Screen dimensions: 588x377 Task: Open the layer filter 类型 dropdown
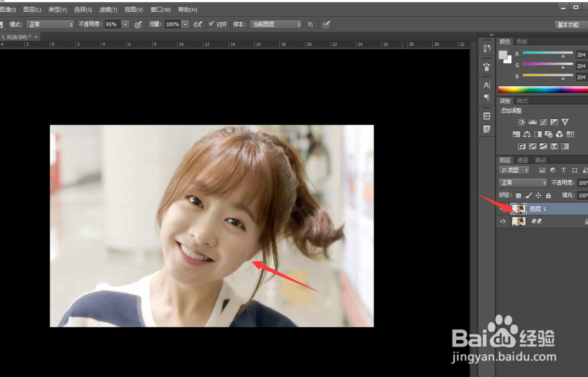point(514,170)
